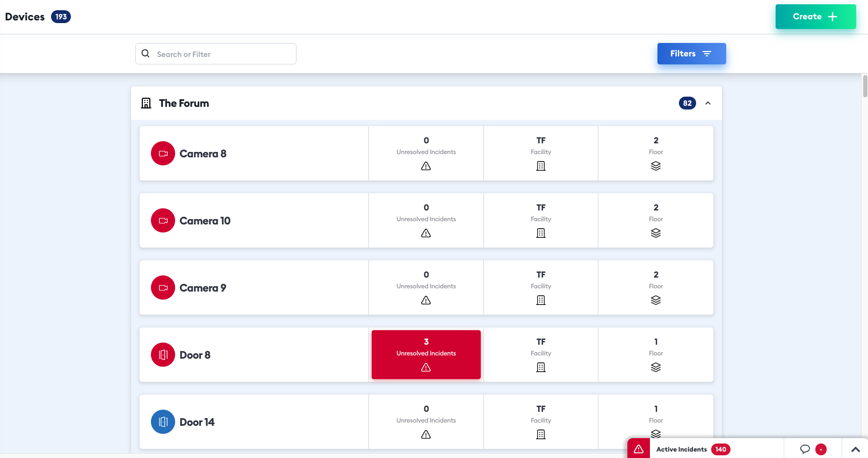Screen dimensions: 868x458
Task: Click Camera 9 floor layers icon
Action: click(656, 300)
